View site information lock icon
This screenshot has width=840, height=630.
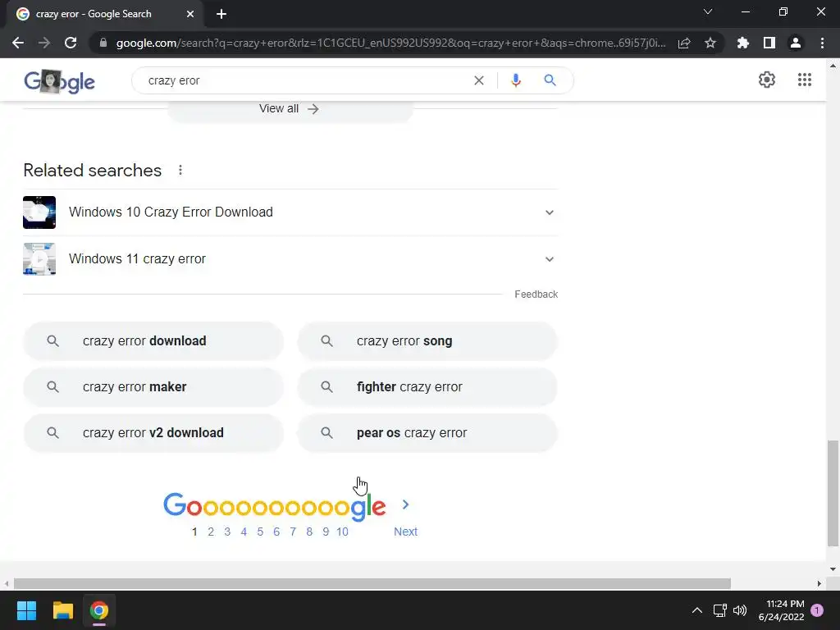click(103, 43)
